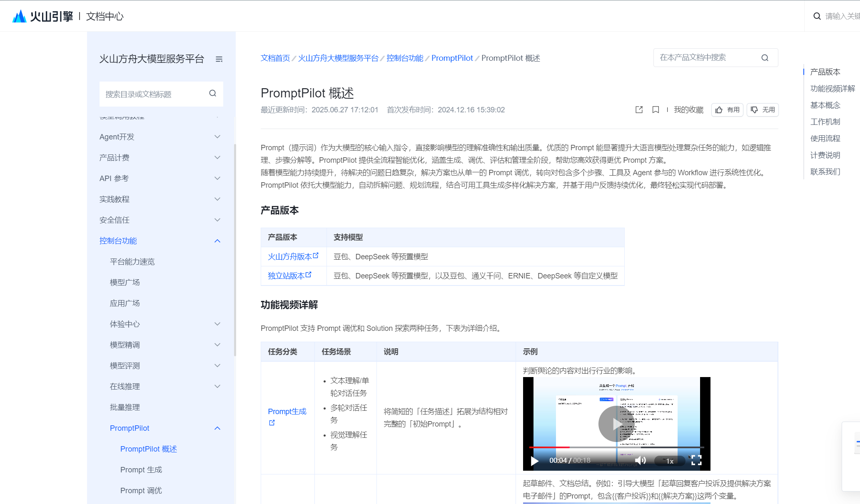
Task: Collapse the sidebar menu icon
Action: 219,59
